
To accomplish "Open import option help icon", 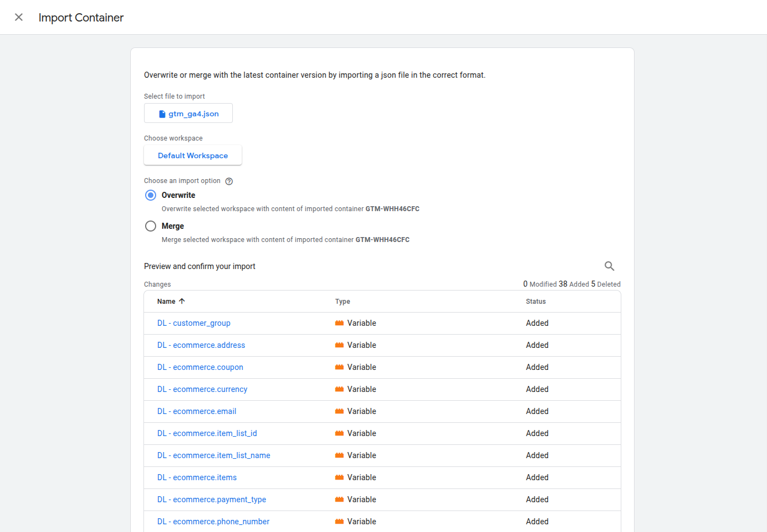I will [x=229, y=181].
